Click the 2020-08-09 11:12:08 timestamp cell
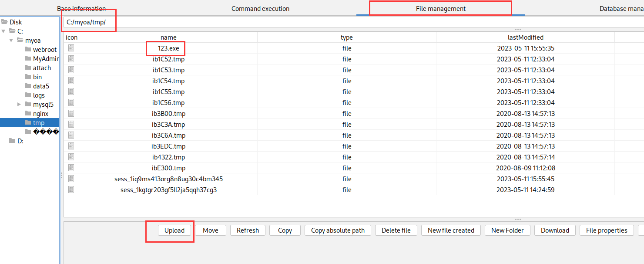The width and height of the screenshot is (644, 264). click(526, 168)
